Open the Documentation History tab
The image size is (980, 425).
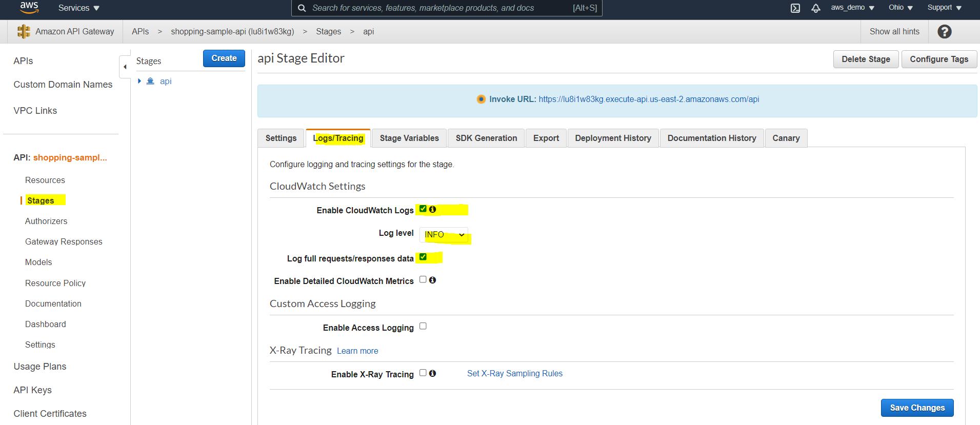[712, 138]
